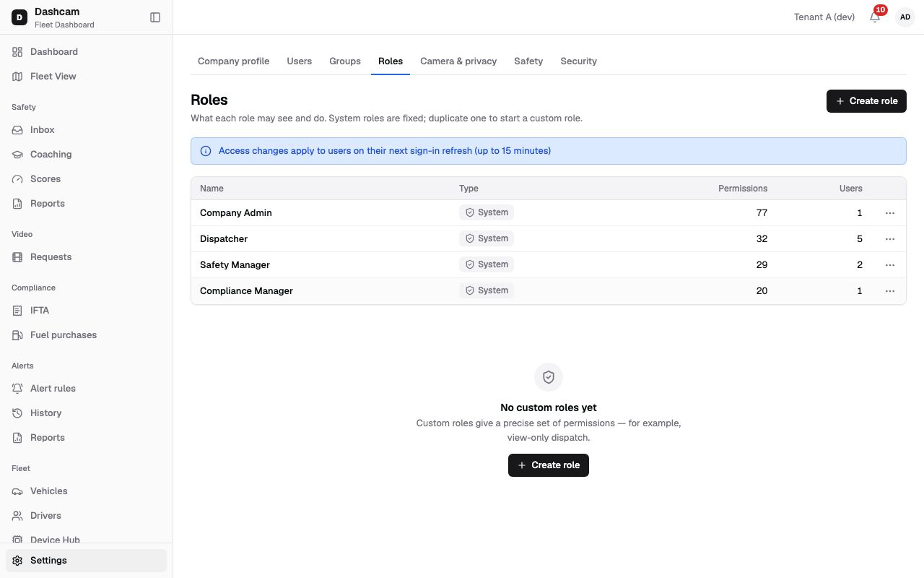Open row actions for Dispatcher
Image resolution: width=924 pixels, height=578 pixels.
[890, 239]
